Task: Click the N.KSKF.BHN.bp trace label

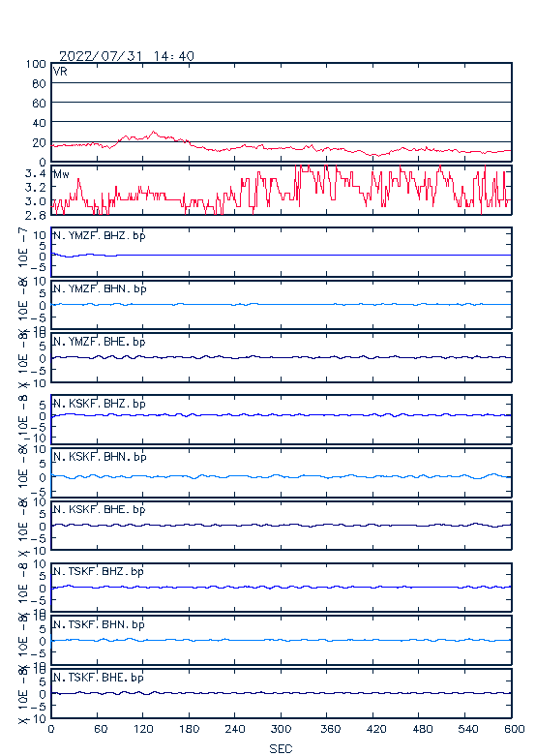Action: (x=100, y=457)
